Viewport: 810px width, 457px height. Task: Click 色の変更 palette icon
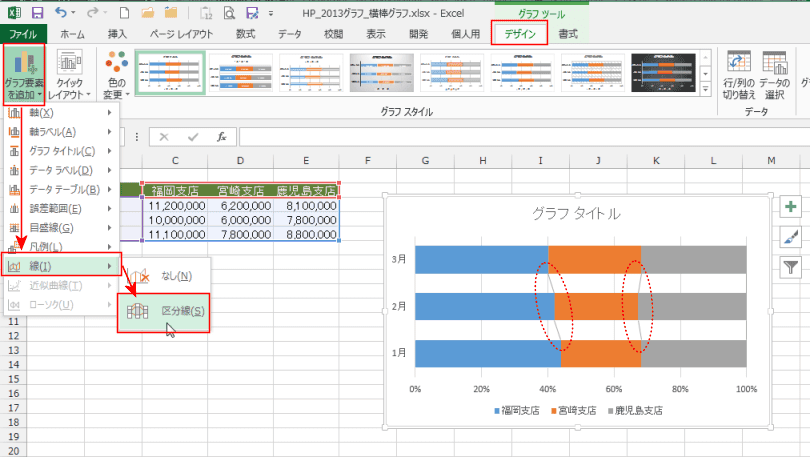tap(116, 61)
